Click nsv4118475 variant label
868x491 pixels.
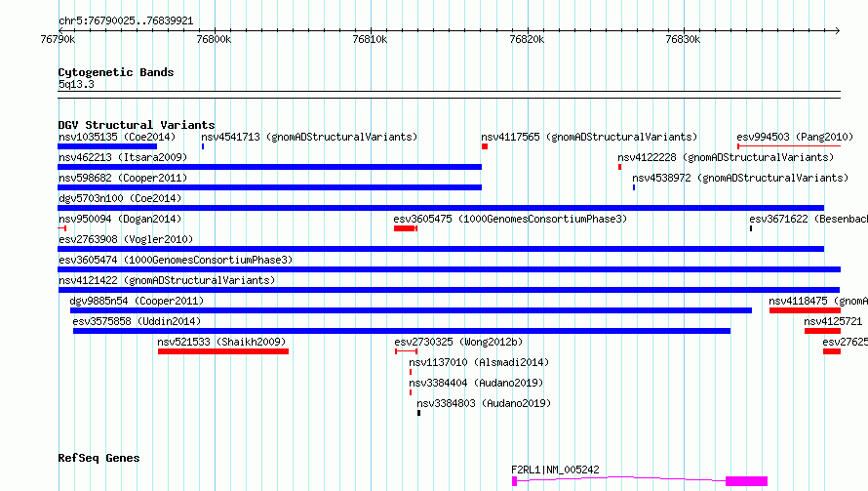[x=818, y=301]
